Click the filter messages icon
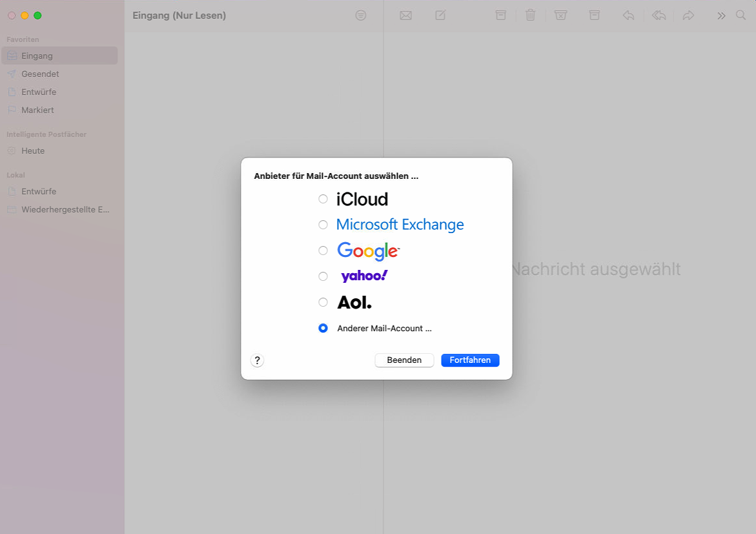Viewport: 756px width, 534px height. 361,15
